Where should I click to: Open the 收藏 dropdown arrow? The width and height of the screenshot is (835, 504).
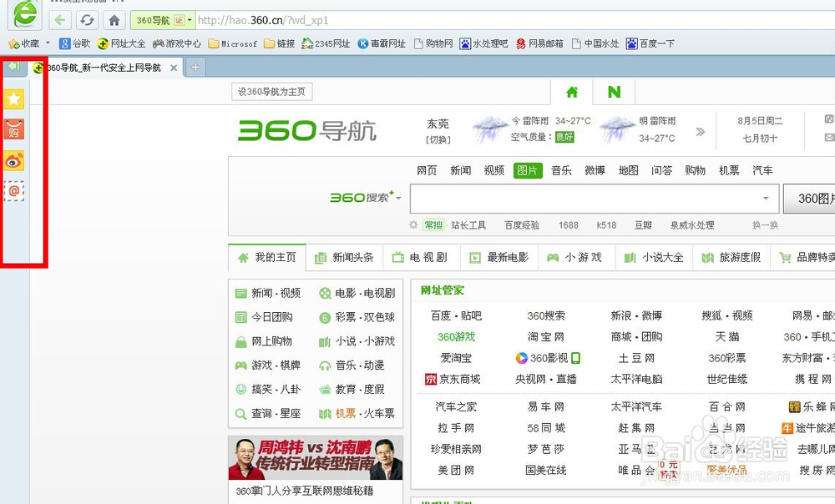click(48, 43)
